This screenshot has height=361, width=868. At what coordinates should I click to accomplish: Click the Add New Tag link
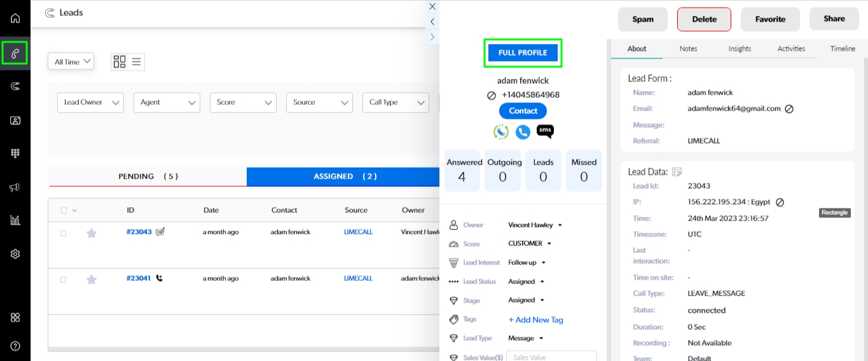535,320
